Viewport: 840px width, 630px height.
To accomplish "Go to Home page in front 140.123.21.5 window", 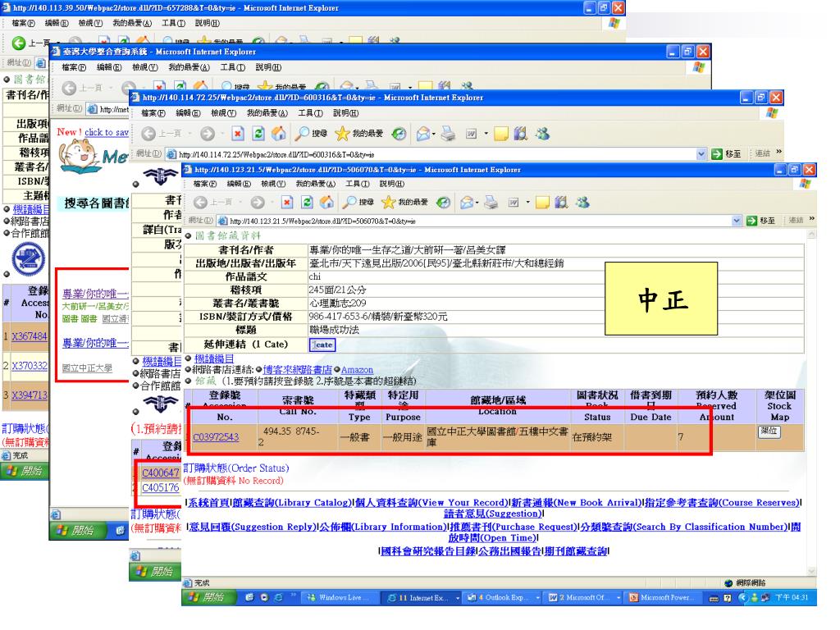I will point(326,203).
